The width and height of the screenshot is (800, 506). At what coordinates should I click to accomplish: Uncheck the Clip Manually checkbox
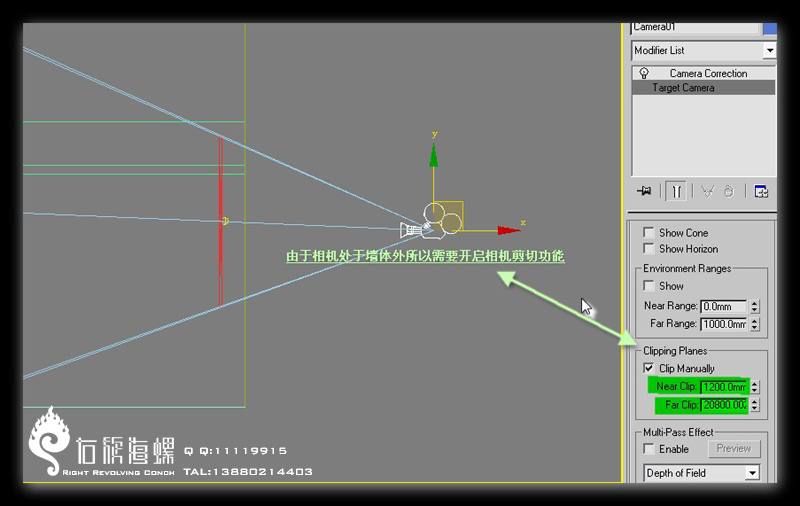click(648, 368)
